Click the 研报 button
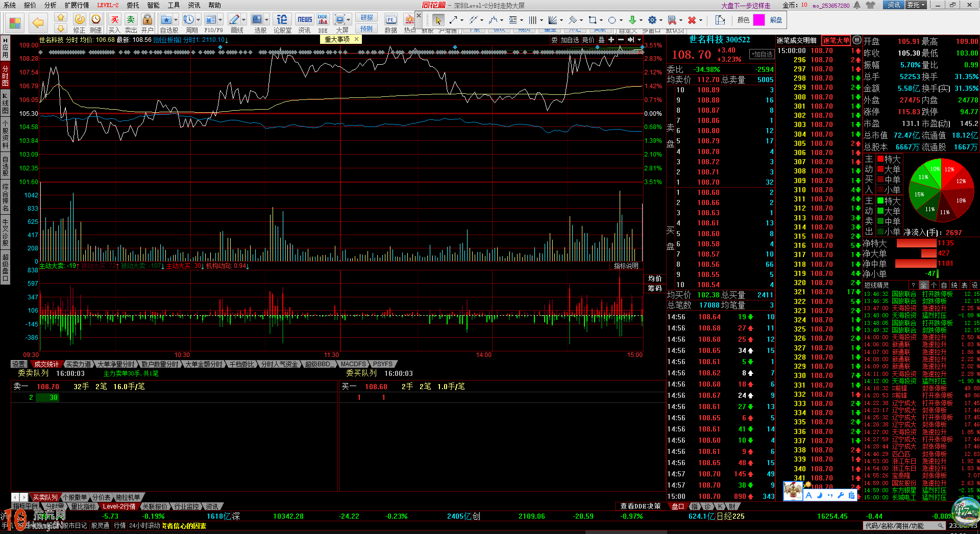This screenshot has width=980, height=534. 366,18
